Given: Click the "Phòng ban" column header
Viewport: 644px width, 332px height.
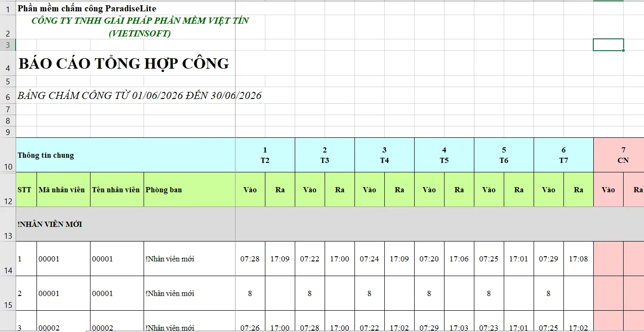Looking at the screenshot, I should pos(190,189).
